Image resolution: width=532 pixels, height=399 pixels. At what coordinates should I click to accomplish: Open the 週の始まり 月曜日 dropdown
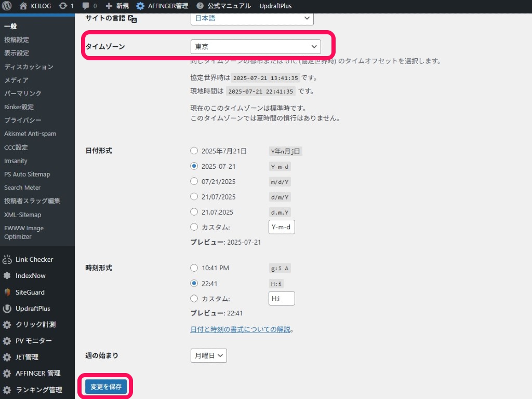click(x=209, y=355)
